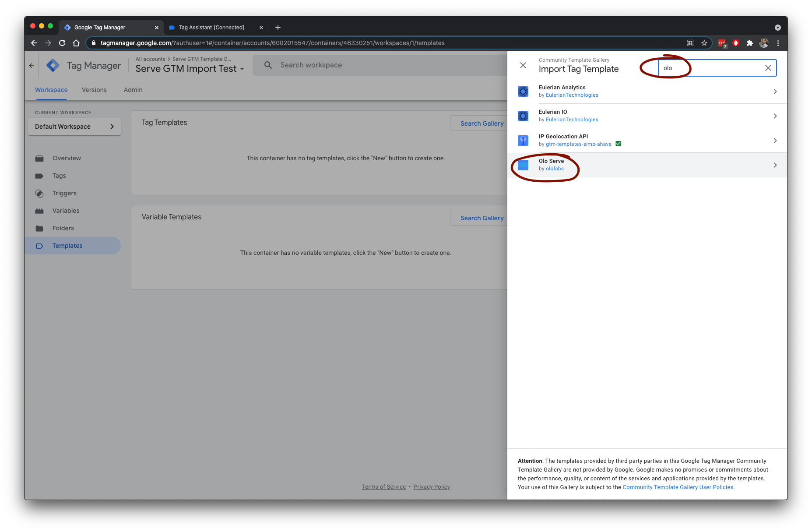812x532 pixels.
Task: Click the Olo Serve template icon
Action: coord(523,165)
